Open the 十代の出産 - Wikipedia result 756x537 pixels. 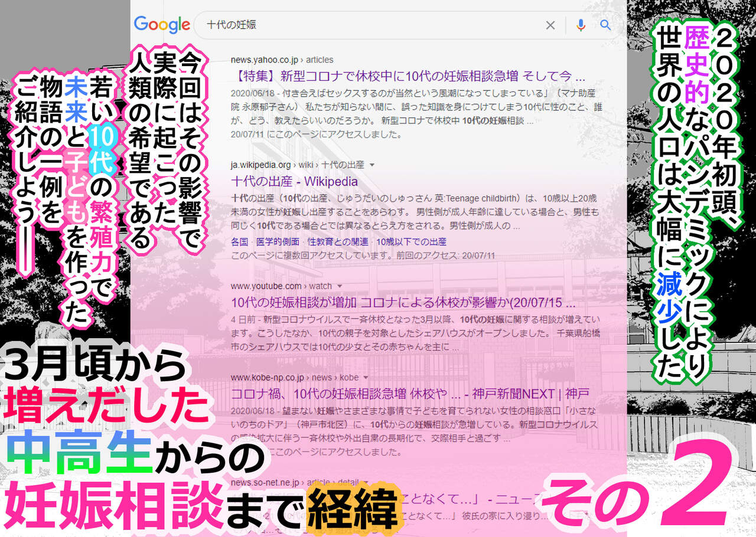click(x=294, y=182)
